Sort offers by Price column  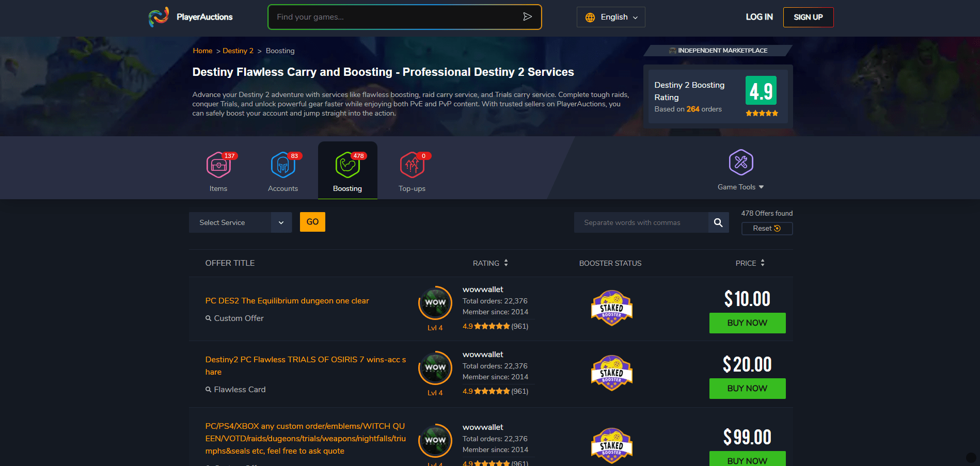[x=750, y=263]
